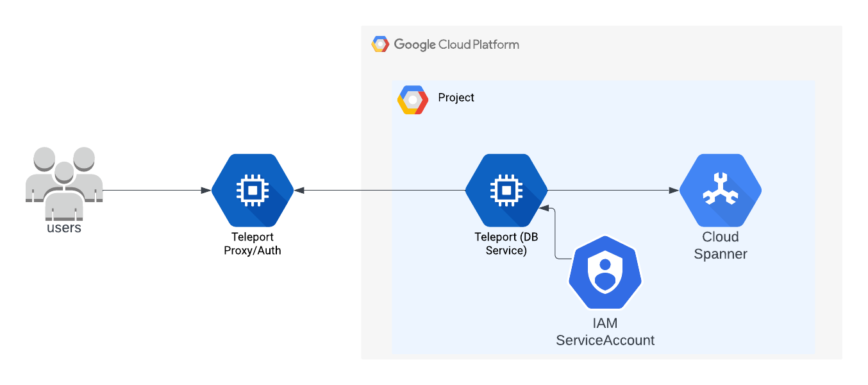
Task: Click the Google Cloud Platform text label
Action: 457,44
